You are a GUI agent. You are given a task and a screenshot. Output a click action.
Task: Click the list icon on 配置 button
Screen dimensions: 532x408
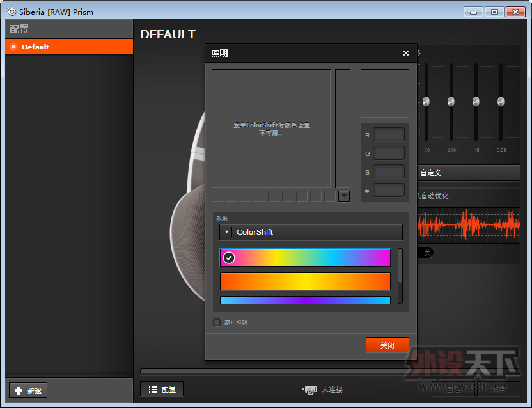click(153, 389)
